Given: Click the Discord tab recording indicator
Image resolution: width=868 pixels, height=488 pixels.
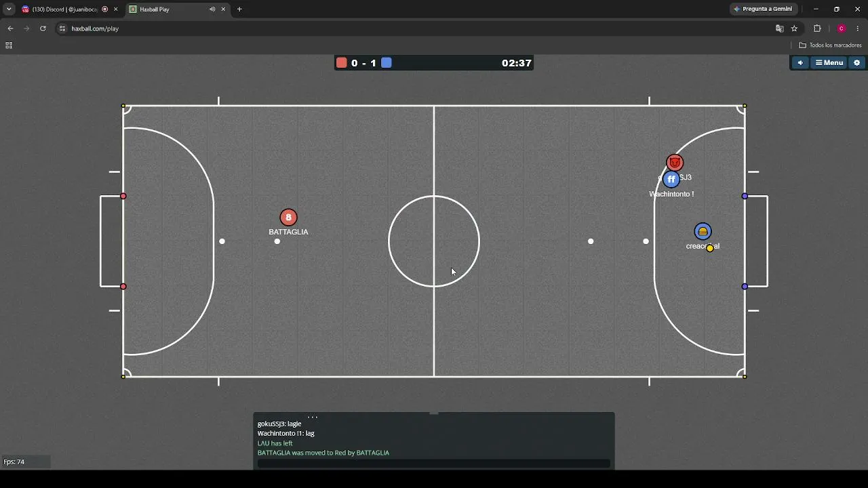Looking at the screenshot, I should [104, 9].
